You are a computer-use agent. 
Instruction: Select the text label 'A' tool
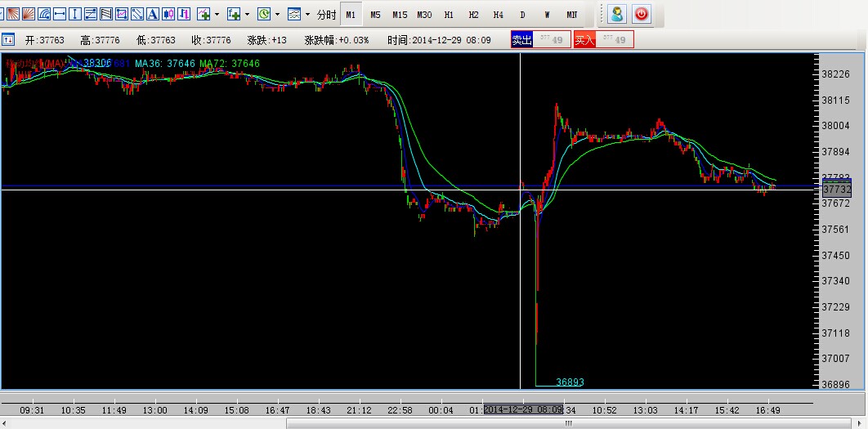click(x=153, y=14)
